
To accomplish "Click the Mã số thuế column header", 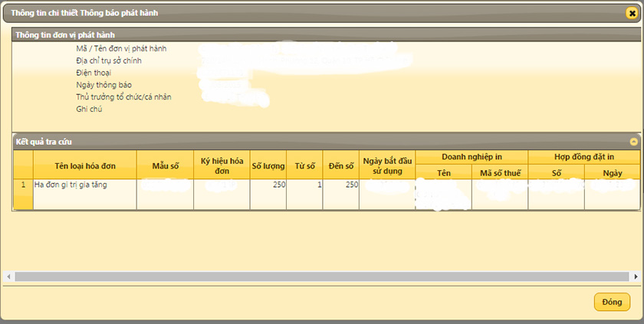I will click(x=500, y=173).
